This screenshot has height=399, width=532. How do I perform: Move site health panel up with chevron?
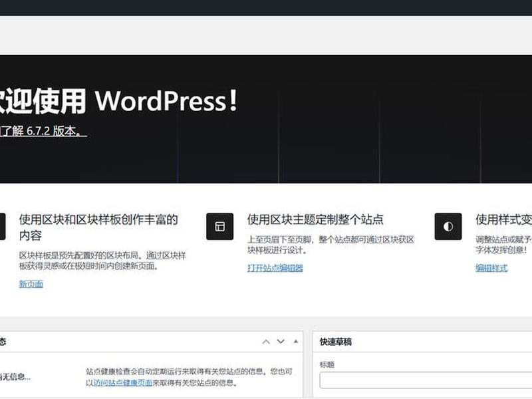pyautogui.click(x=267, y=342)
